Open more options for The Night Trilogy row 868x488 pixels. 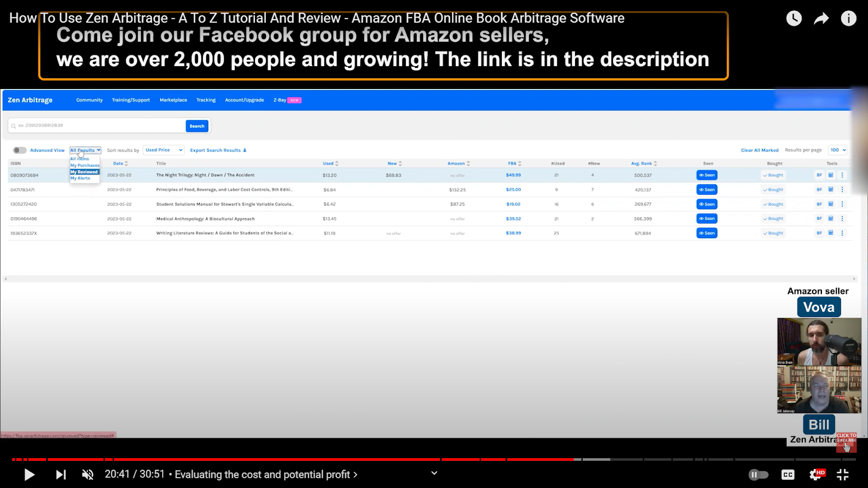click(842, 175)
